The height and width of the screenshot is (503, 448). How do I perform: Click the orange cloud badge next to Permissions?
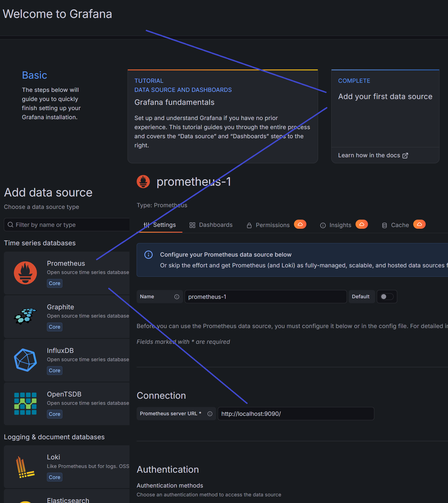coord(300,224)
